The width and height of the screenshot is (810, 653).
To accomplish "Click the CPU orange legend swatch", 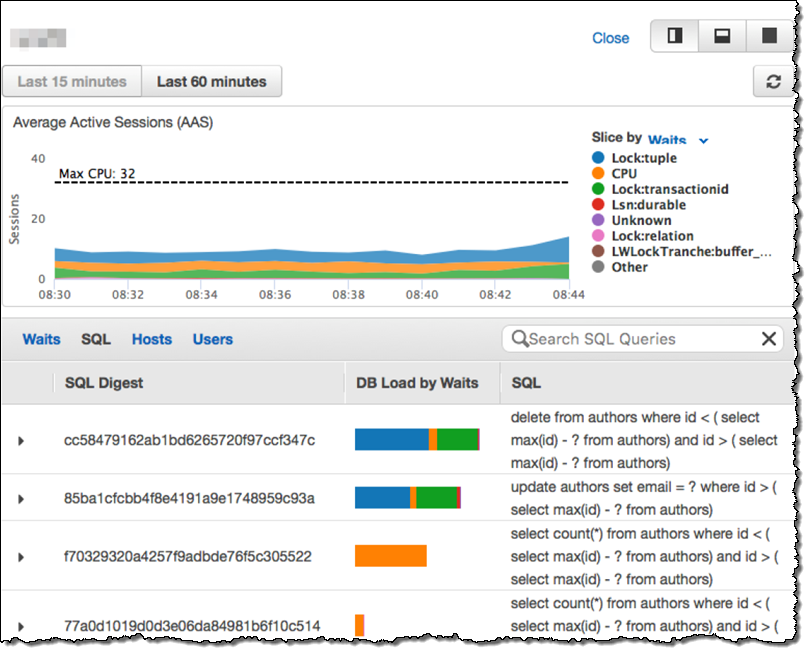I will pyautogui.click(x=598, y=174).
